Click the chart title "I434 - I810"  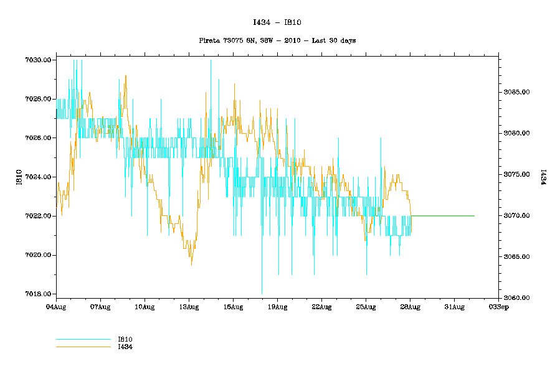pos(277,22)
